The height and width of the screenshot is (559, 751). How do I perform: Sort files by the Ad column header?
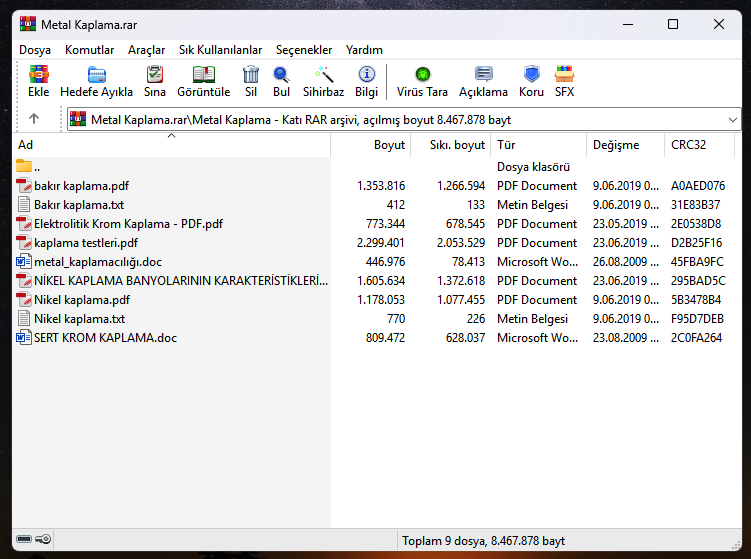172,145
